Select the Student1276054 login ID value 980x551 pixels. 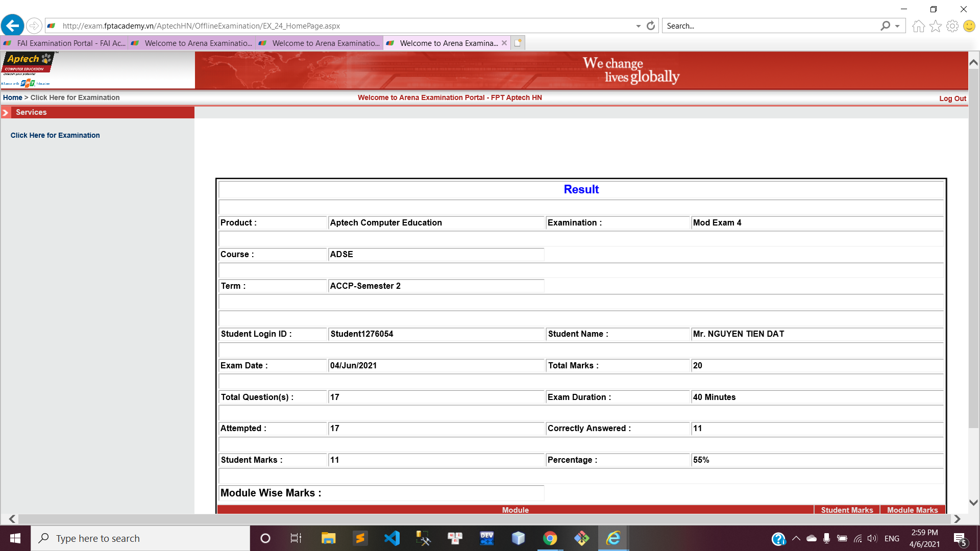[x=361, y=334]
